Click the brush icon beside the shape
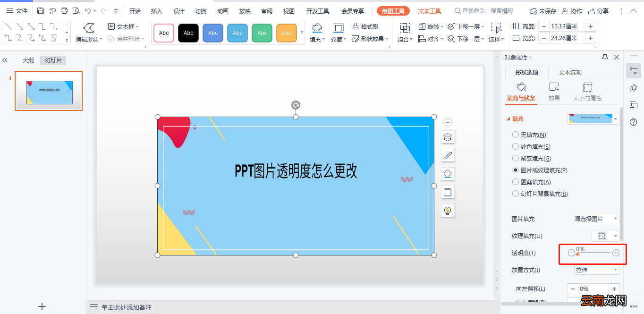 pos(448,155)
